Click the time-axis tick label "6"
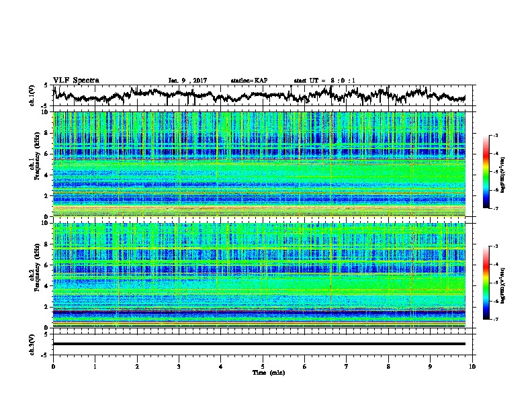Screen dimensions: 532x411 pyautogui.click(x=305, y=367)
